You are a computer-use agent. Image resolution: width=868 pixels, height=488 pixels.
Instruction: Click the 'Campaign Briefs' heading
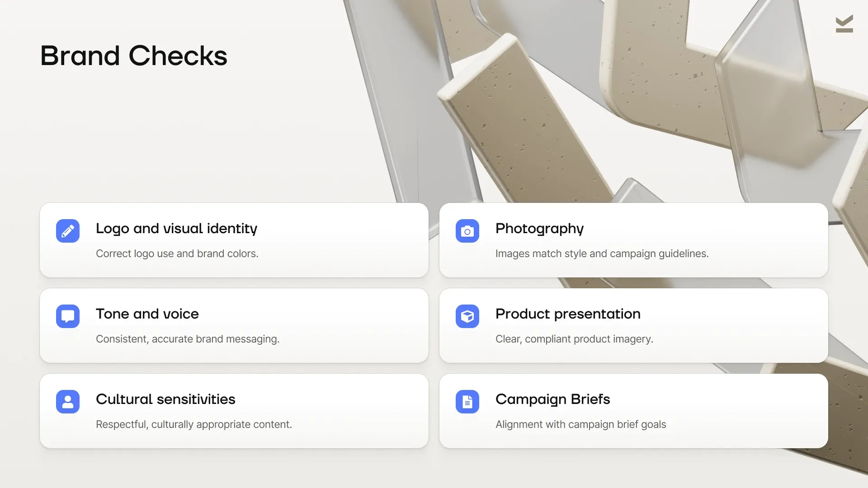click(x=552, y=399)
